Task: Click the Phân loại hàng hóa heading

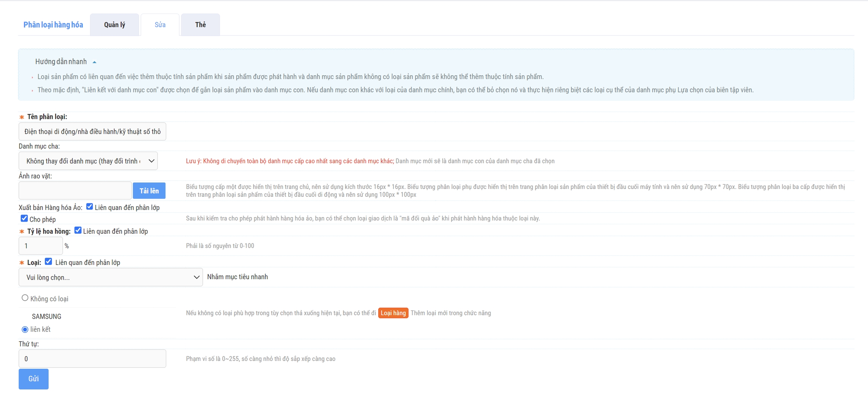Action: tap(53, 25)
